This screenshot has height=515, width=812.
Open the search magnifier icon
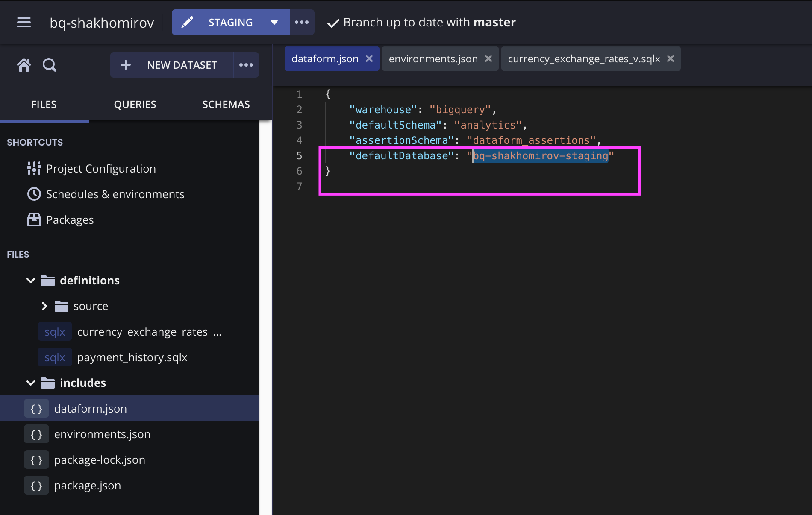[50, 65]
